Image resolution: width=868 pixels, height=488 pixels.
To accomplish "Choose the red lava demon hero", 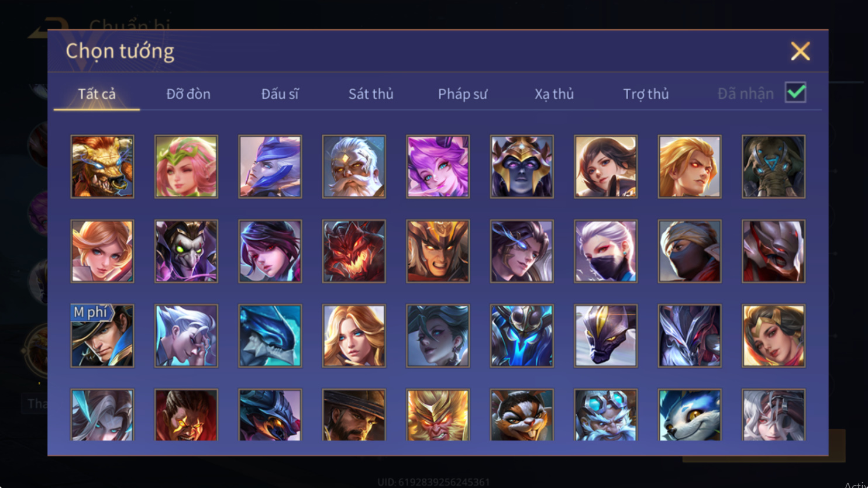I will [x=354, y=251].
